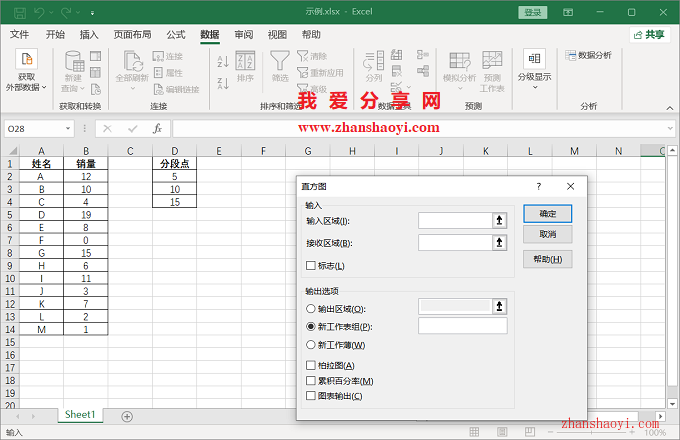This screenshot has width=680, height=440.
Task: Select the 输出区域 radio option
Action: 311,309
